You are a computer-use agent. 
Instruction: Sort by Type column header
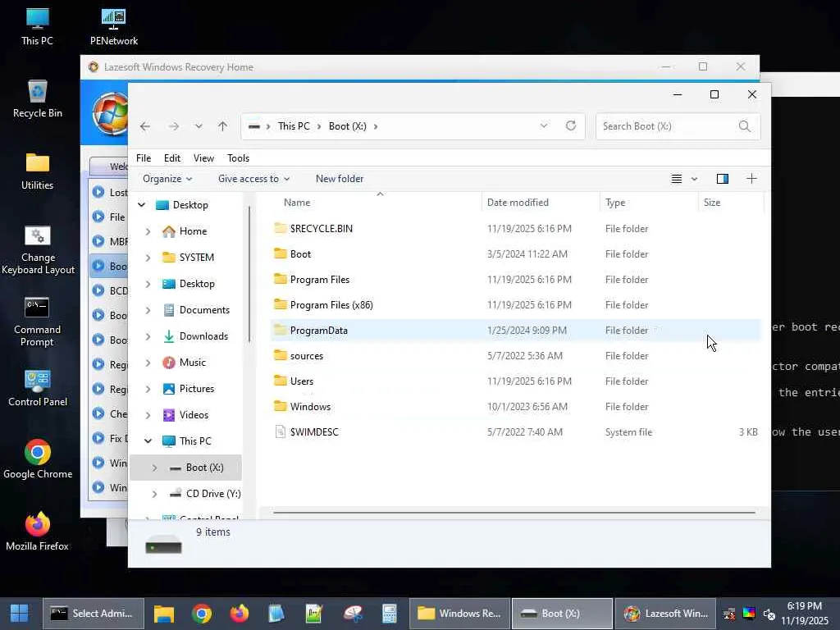click(x=649, y=203)
